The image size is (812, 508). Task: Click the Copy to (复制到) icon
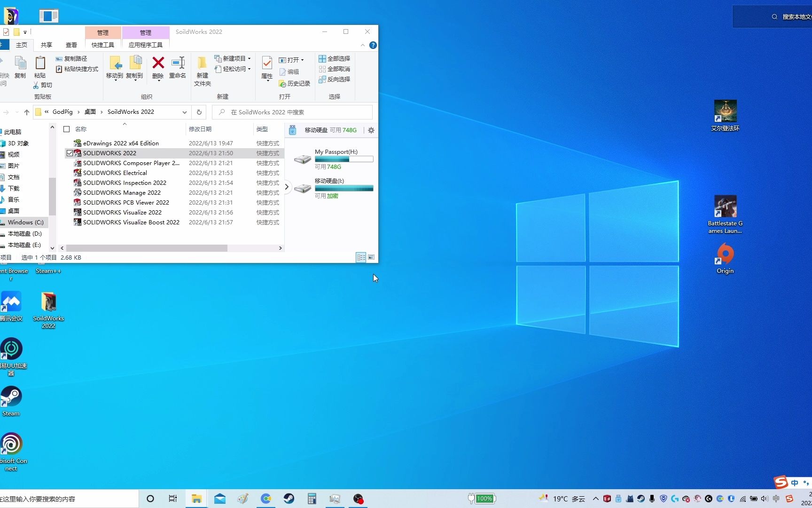point(134,67)
